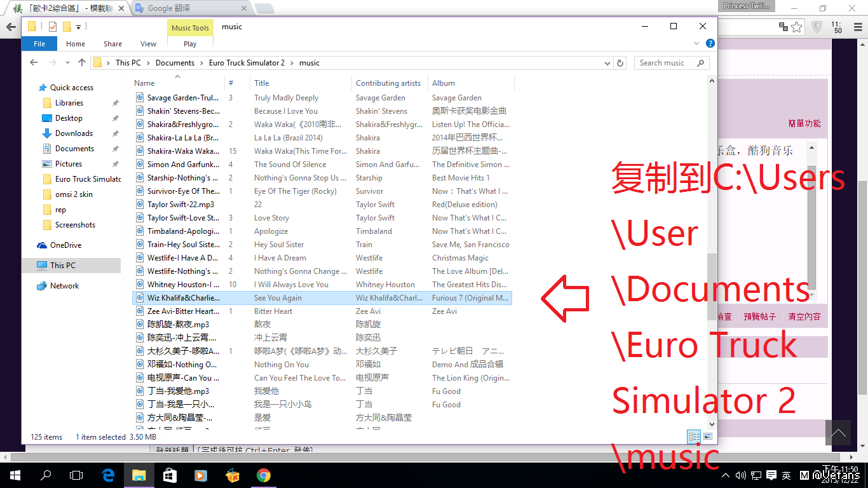Refresh the music folder listing
This screenshot has height=488, width=868.
(621, 63)
